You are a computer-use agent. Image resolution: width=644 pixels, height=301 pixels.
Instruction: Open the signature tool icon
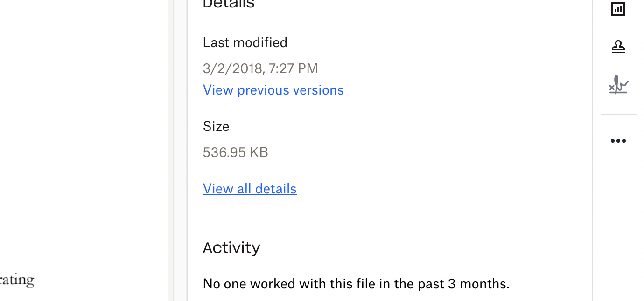[618, 85]
